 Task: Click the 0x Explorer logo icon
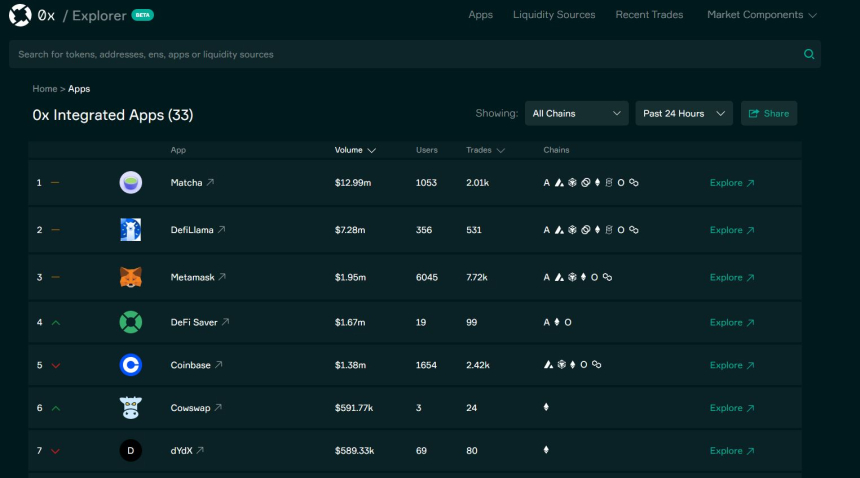20,16
